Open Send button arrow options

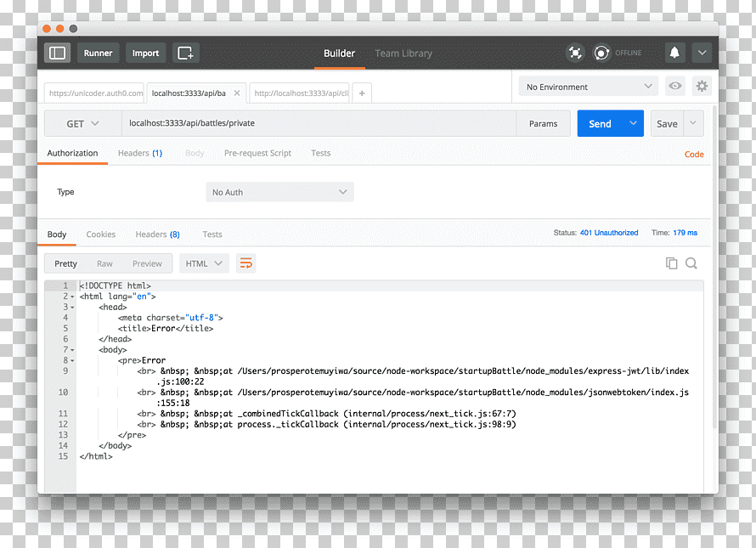pyautogui.click(x=633, y=123)
